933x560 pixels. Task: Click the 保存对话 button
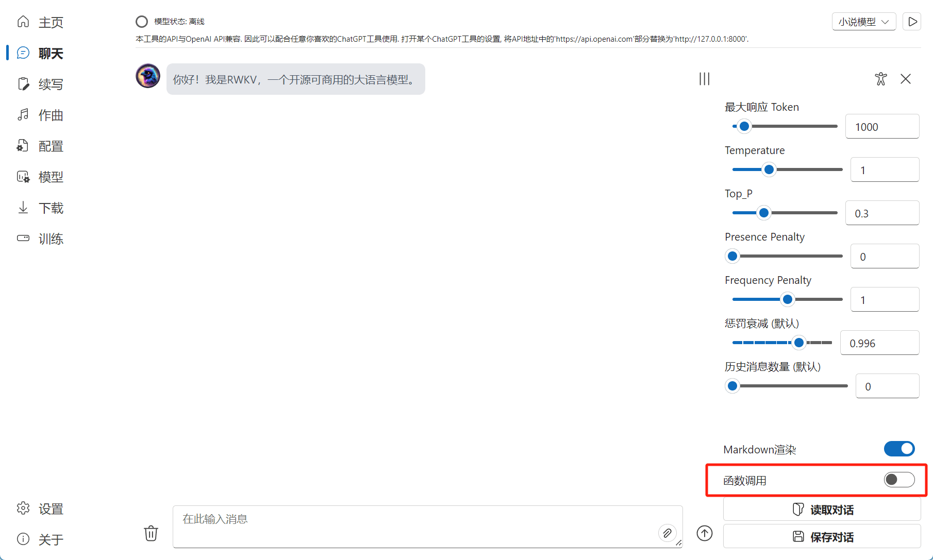point(822,537)
